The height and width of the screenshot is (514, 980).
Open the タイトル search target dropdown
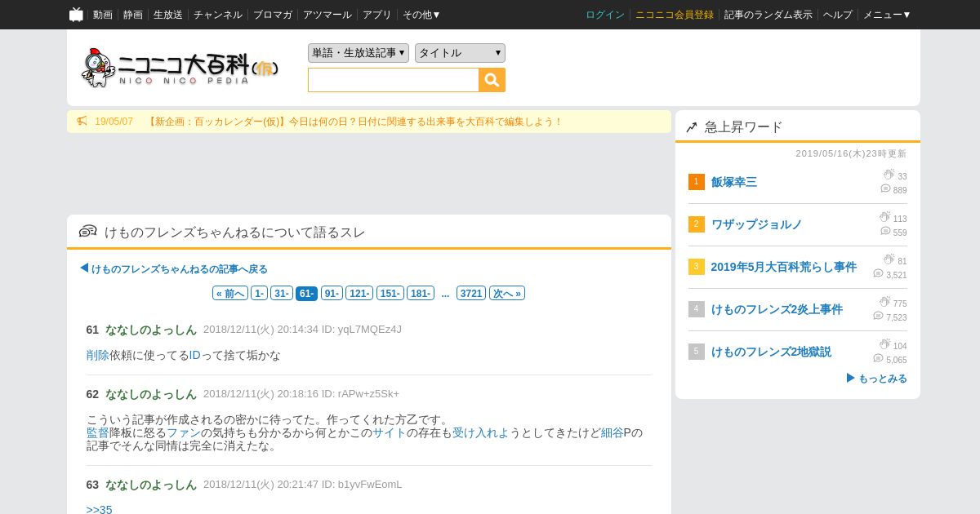coord(460,53)
